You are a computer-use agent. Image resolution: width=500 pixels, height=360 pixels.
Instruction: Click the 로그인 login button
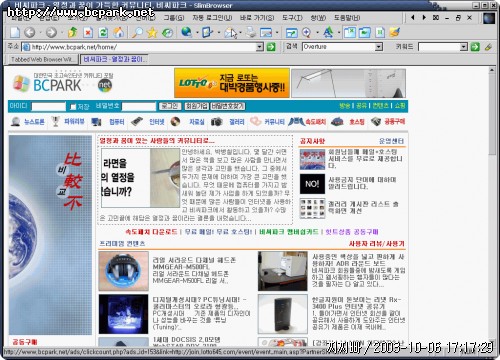pos(170,106)
